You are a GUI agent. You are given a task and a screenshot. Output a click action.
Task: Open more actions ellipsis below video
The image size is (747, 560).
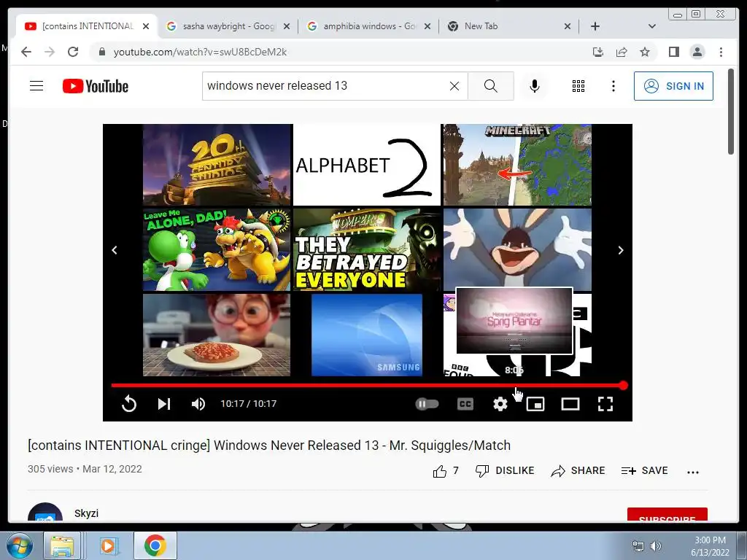[693, 472]
